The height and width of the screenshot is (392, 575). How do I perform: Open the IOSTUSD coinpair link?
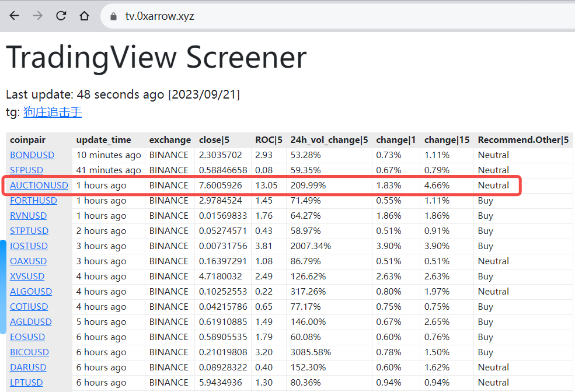pyautogui.click(x=29, y=246)
